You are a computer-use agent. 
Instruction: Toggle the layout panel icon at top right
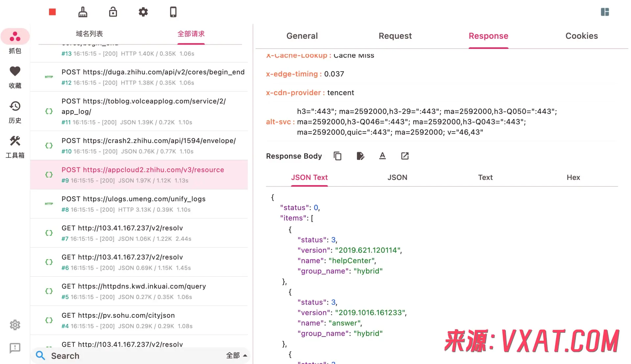pos(605,12)
